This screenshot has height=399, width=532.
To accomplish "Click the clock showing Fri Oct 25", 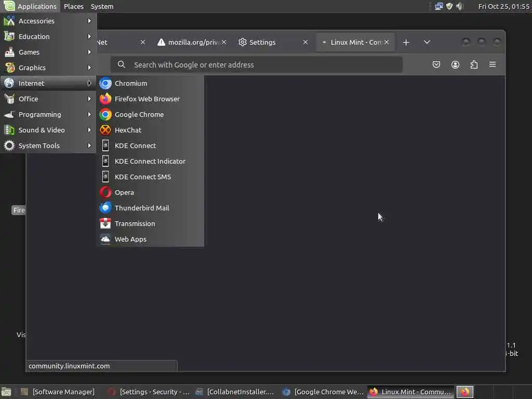I will pos(504,6).
